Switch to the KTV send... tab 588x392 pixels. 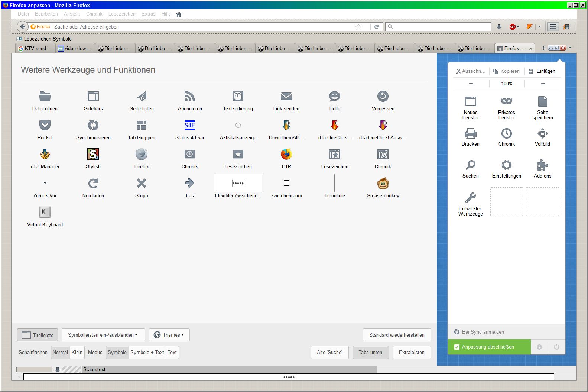(35, 49)
